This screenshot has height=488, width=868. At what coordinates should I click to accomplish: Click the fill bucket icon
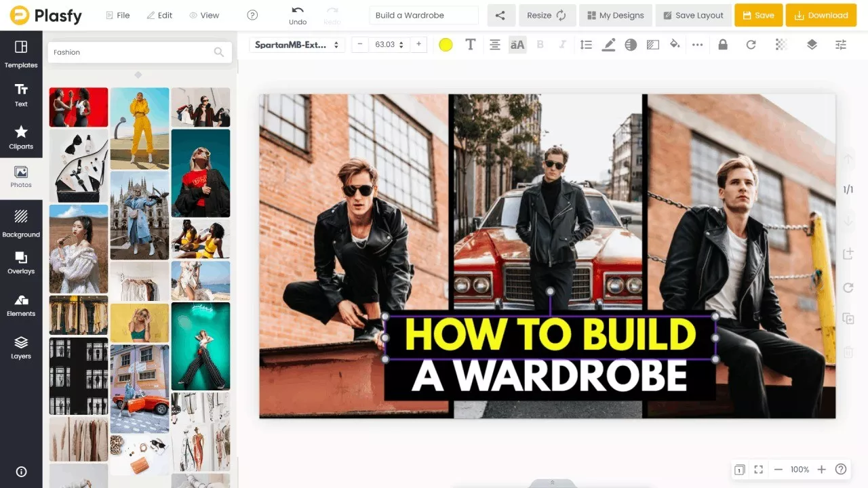(x=675, y=45)
